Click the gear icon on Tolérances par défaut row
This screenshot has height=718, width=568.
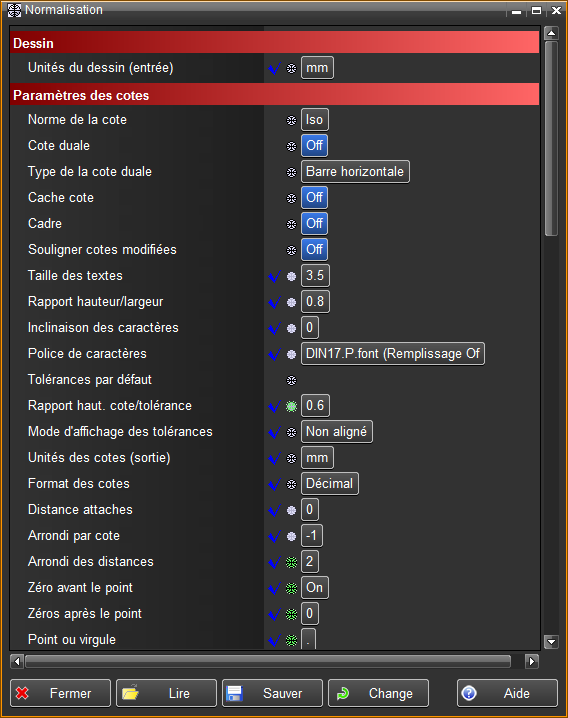coord(291,381)
